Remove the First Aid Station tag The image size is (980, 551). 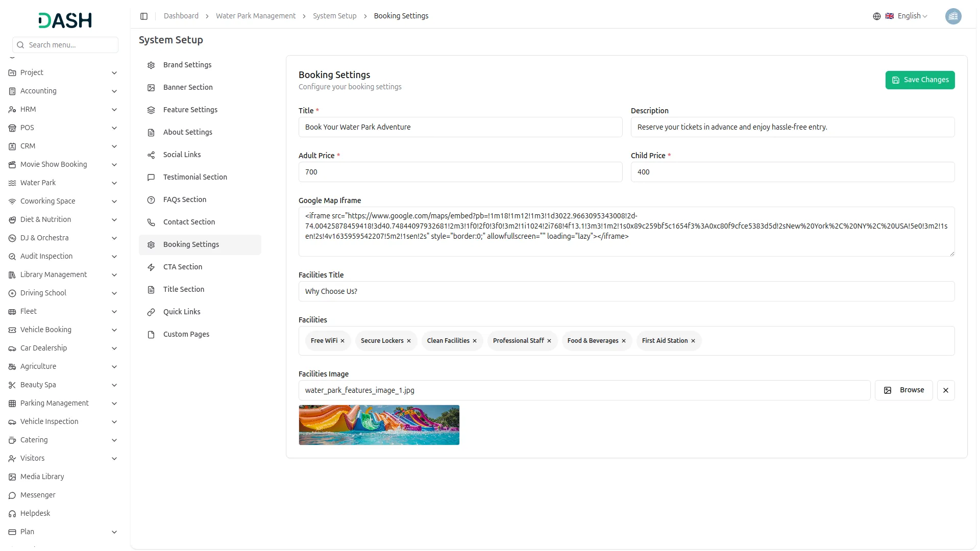pyautogui.click(x=693, y=341)
